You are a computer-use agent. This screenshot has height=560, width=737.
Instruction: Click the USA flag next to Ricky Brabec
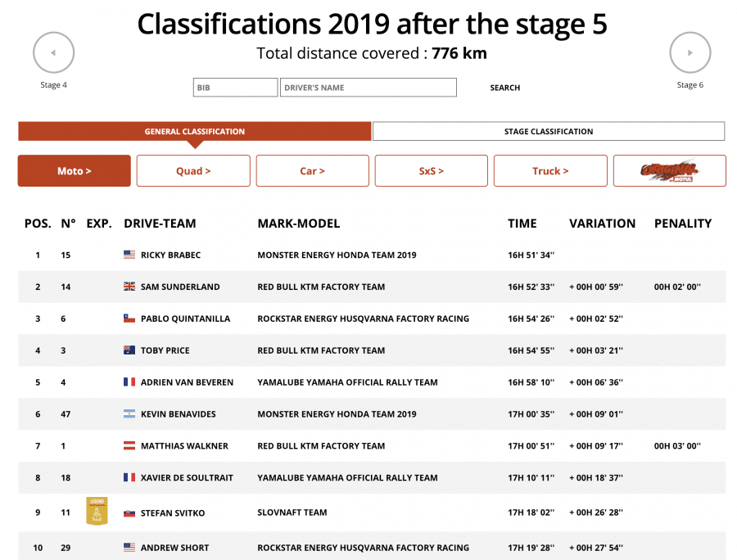pos(129,255)
